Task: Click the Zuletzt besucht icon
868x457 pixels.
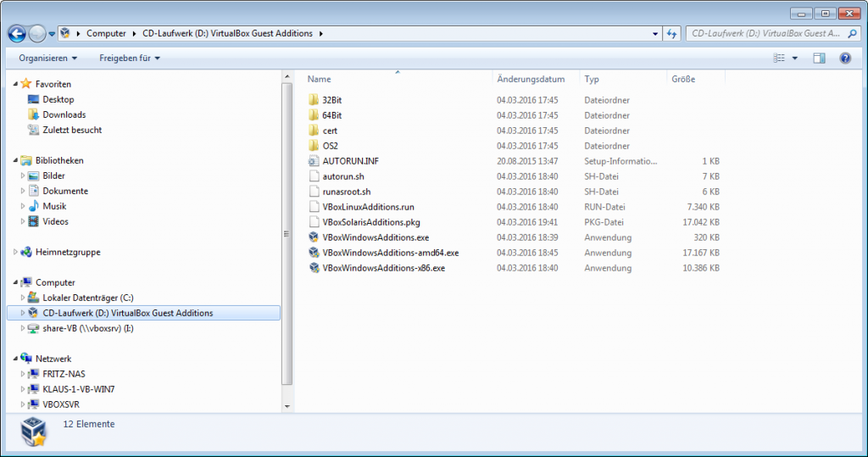Action: click(x=33, y=130)
